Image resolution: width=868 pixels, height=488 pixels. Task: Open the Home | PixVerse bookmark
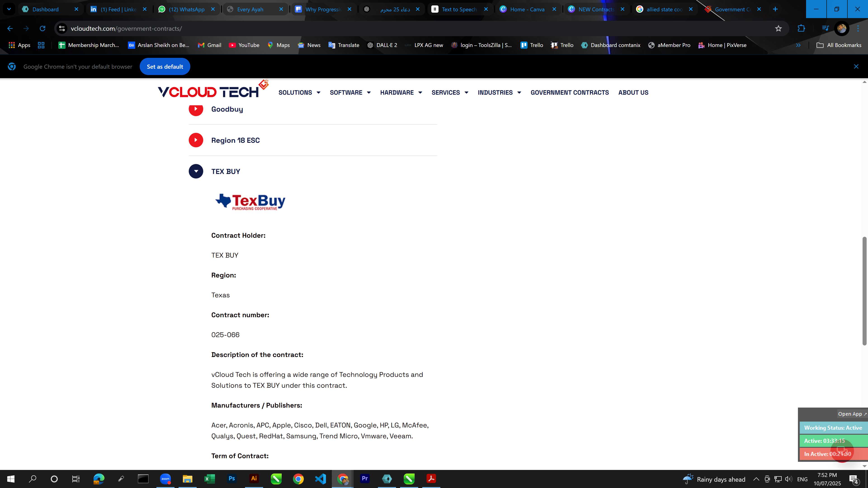pyautogui.click(x=722, y=45)
